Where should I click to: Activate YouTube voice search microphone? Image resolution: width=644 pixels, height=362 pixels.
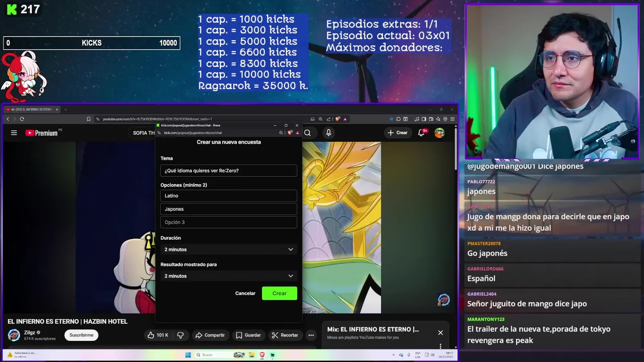pyautogui.click(x=329, y=133)
